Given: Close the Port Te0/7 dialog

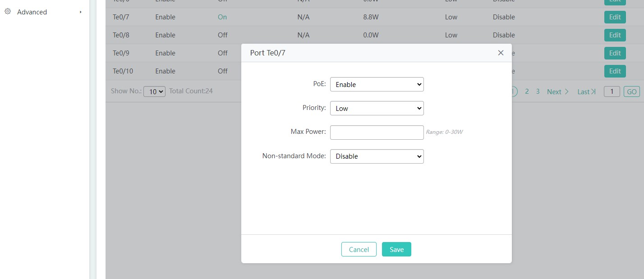Looking at the screenshot, I should pos(501,53).
